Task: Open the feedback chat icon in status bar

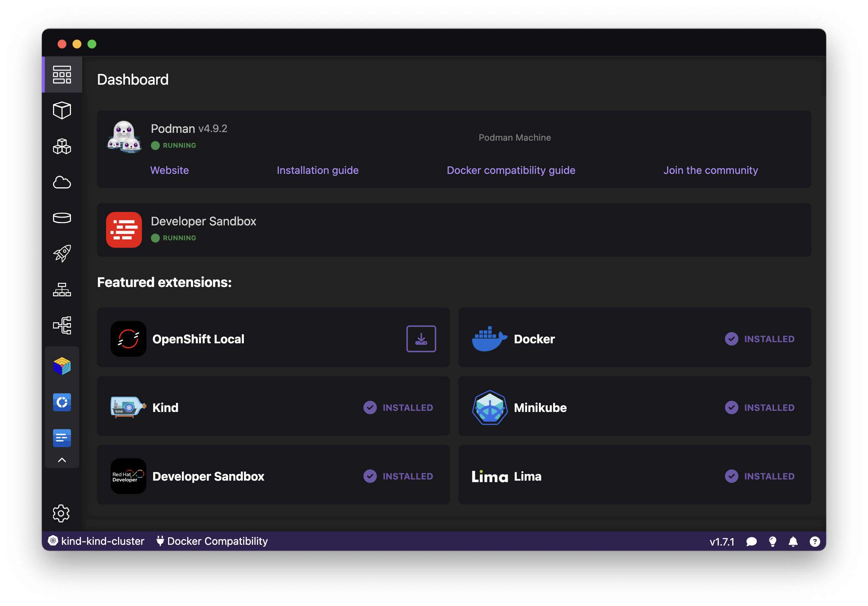Action: pos(751,541)
